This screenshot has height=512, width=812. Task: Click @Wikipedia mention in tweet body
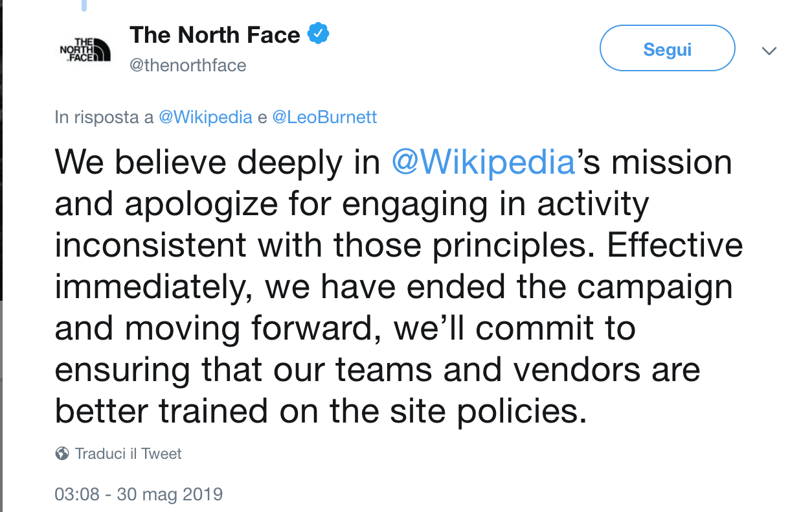tap(484, 162)
